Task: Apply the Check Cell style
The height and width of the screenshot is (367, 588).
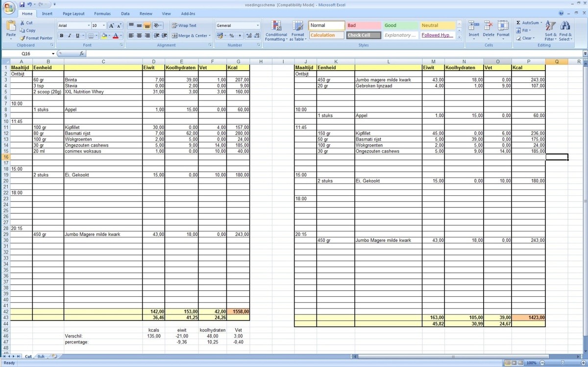Action: (364, 35)
